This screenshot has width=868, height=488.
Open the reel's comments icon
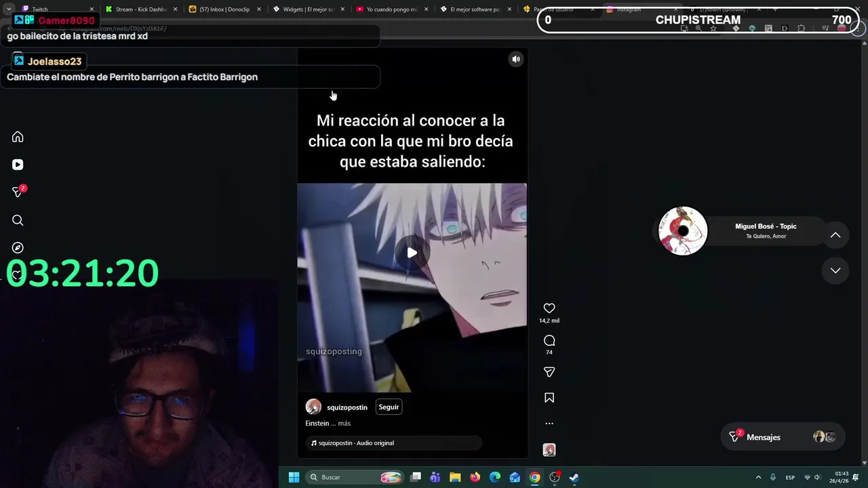(549, 340)
